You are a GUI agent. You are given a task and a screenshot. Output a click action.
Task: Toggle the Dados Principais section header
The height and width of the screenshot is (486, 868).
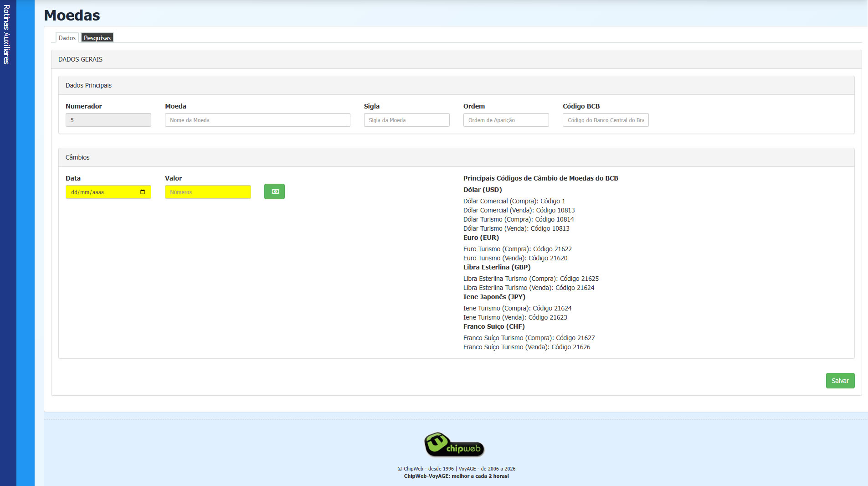point(88,85)
